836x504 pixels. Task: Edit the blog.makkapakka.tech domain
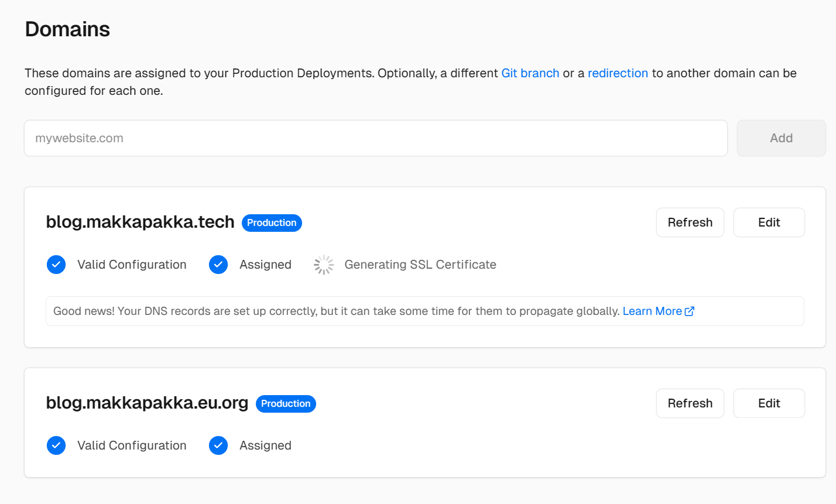769,222
